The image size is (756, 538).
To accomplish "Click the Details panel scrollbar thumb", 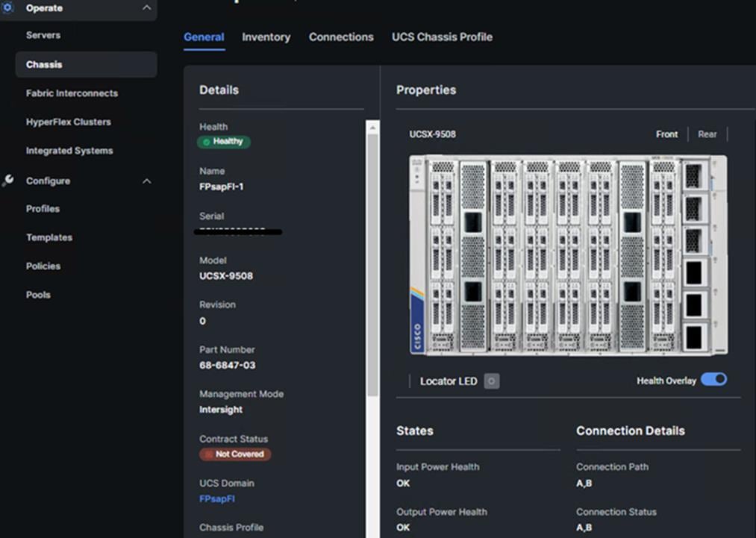I will coord(372,265).
